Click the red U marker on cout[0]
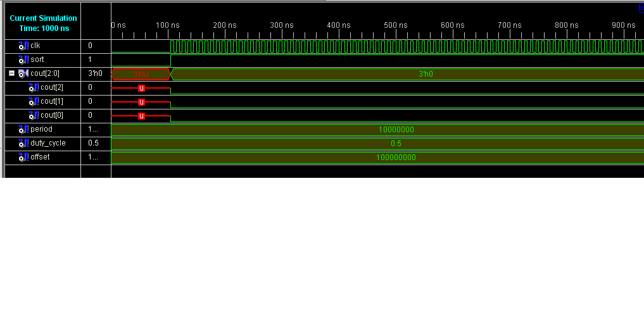Viewport: 644px width, 324px height. pos(141,116)
